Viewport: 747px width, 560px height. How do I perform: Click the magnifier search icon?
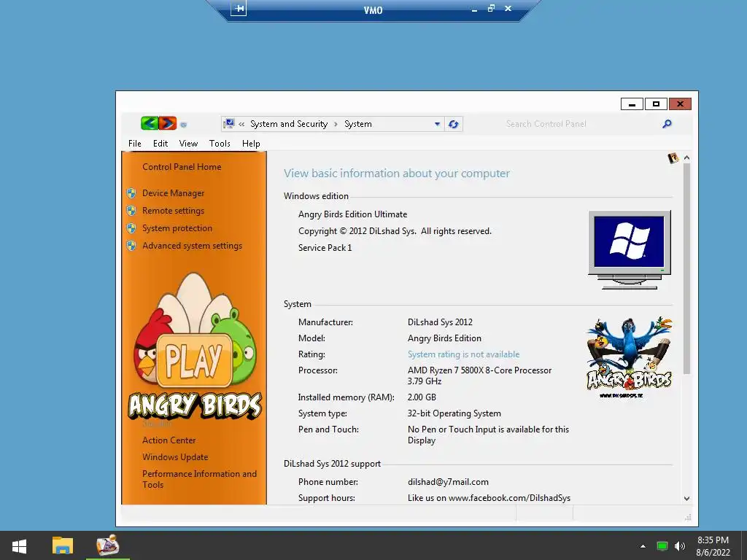(x=667, y=124)
